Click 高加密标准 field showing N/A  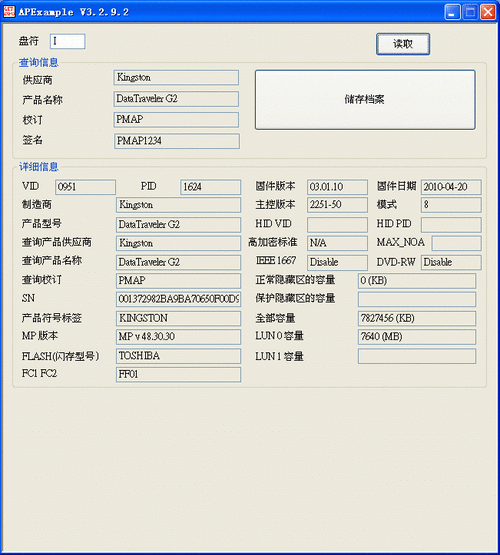pos(337,243)
